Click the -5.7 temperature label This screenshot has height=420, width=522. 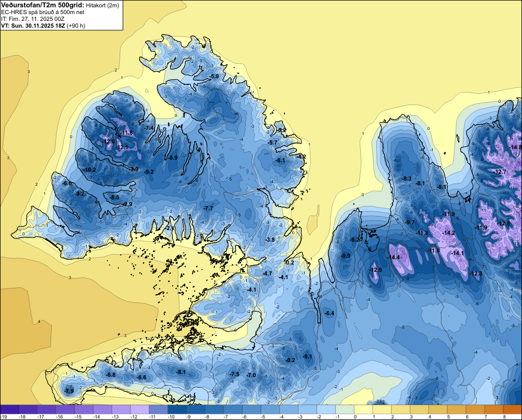click(272, 142)
